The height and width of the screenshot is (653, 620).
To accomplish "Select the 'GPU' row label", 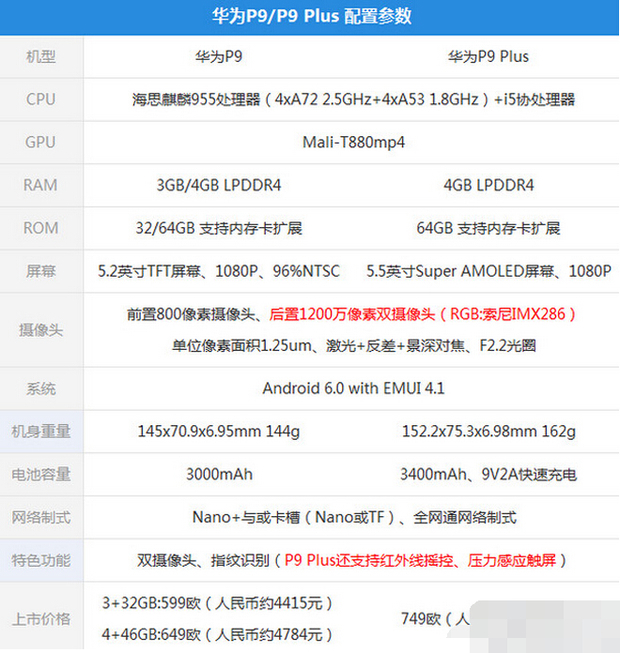I will click(40, 142).
